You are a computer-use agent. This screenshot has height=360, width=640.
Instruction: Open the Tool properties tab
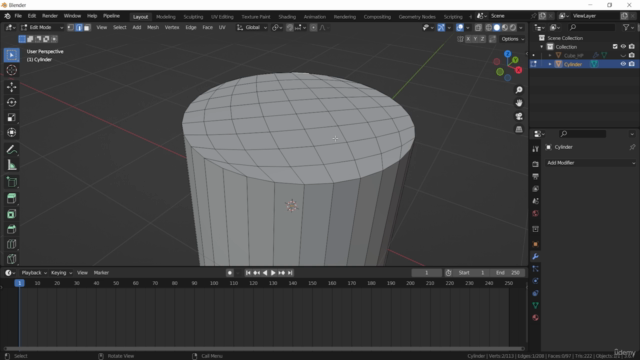pos(535,149)
